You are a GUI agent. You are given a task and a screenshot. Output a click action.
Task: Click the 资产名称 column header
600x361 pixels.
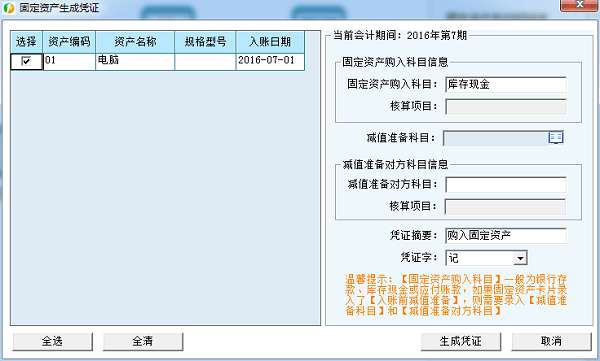[x=135, y=42]
